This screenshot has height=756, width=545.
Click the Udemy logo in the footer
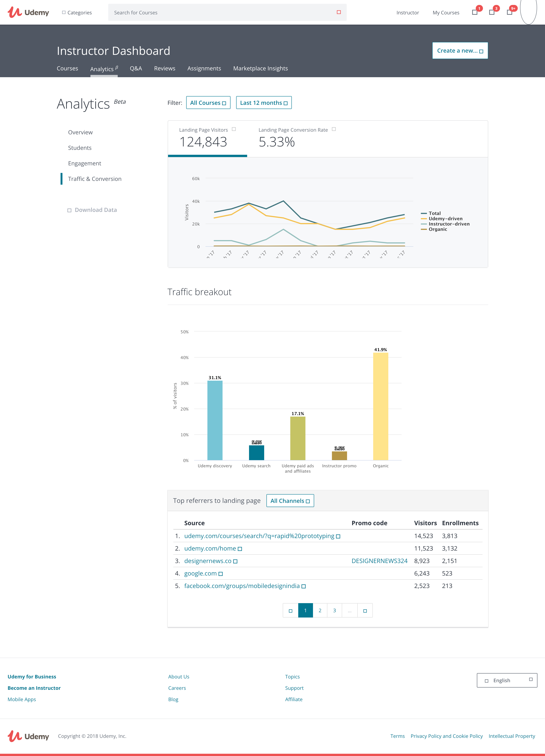[x=28, y=736]
